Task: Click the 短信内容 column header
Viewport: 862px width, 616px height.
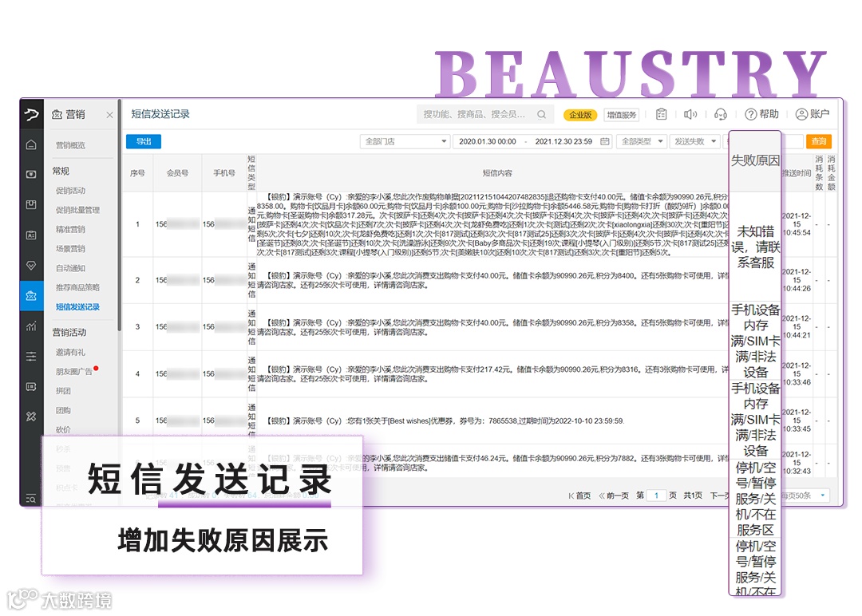Action: click(497, 172)
